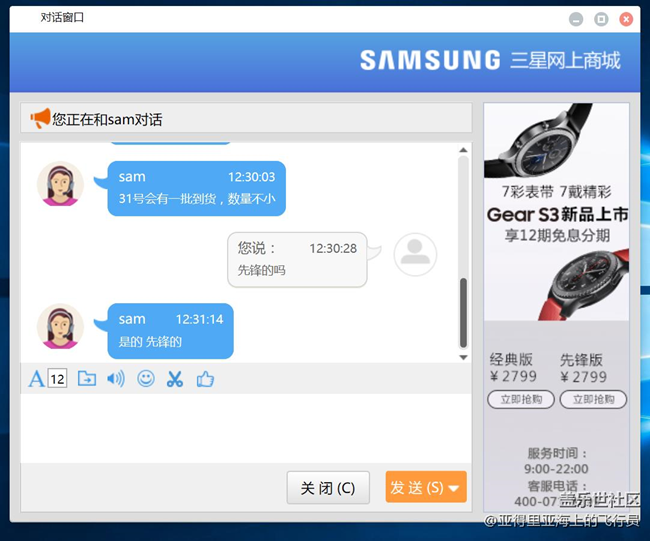Click sam's avatar in the last message

[x=60, y=326]
